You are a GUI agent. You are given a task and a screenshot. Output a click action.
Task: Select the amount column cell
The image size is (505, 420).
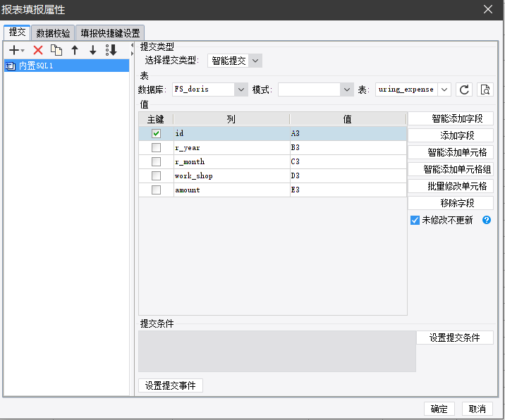pos(231,190)
